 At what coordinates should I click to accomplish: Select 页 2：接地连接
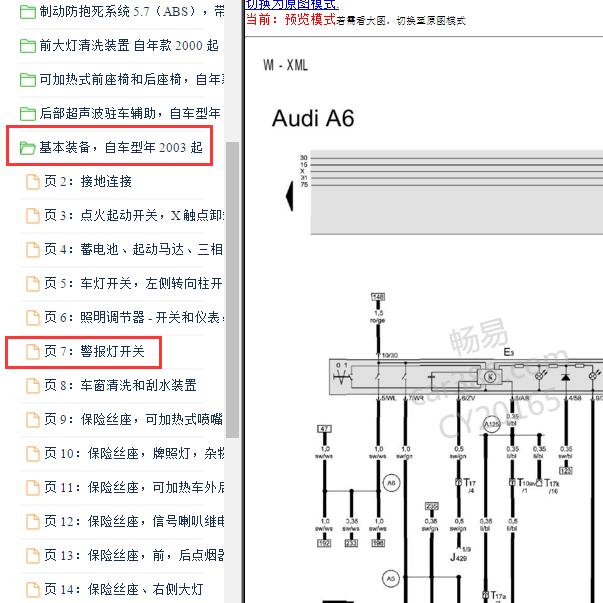[x=79, y=182]
